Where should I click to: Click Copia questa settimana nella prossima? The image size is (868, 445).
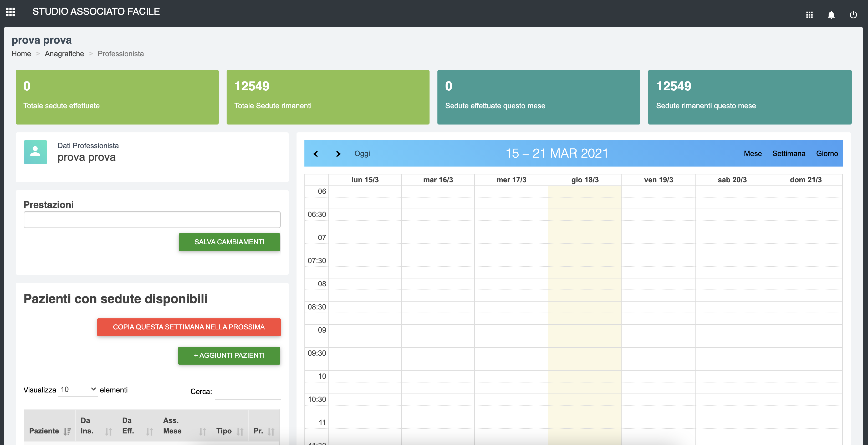(189, 327)
